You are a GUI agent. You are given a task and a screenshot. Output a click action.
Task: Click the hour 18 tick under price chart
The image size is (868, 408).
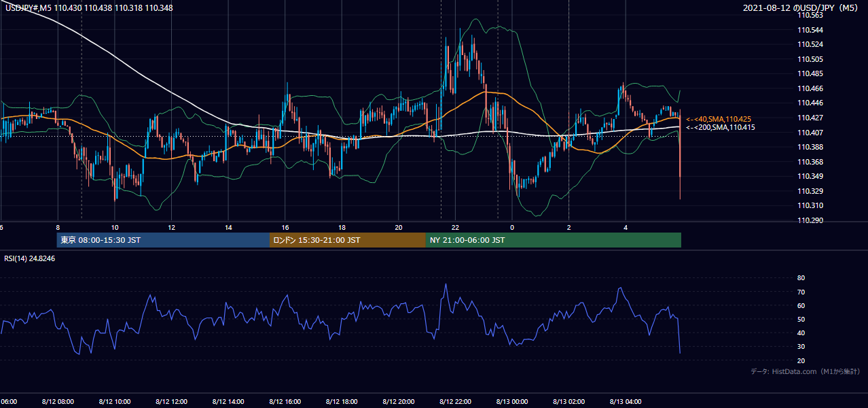342,227
